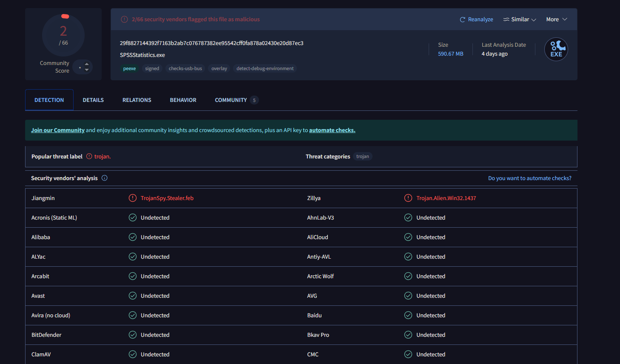Click the Avast undetected checkmark icon
620x364 pixels.
click(x=133, y=296)
